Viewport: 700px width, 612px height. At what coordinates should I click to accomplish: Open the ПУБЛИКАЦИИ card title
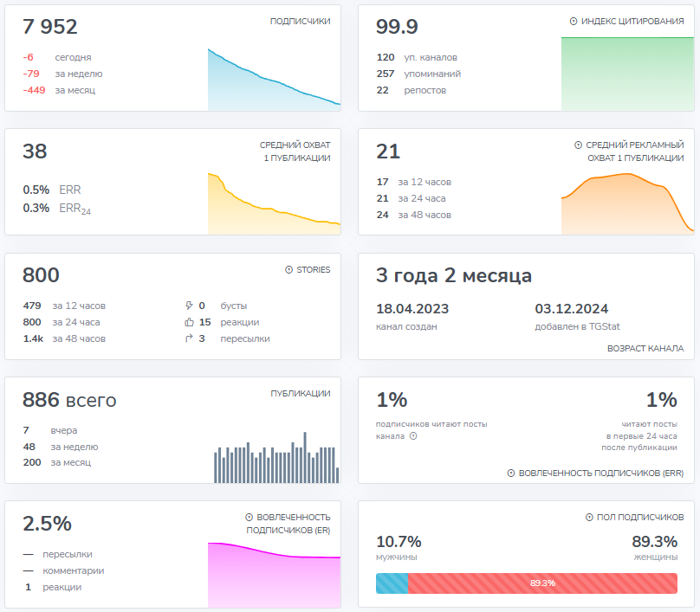(x=301, y=393)
